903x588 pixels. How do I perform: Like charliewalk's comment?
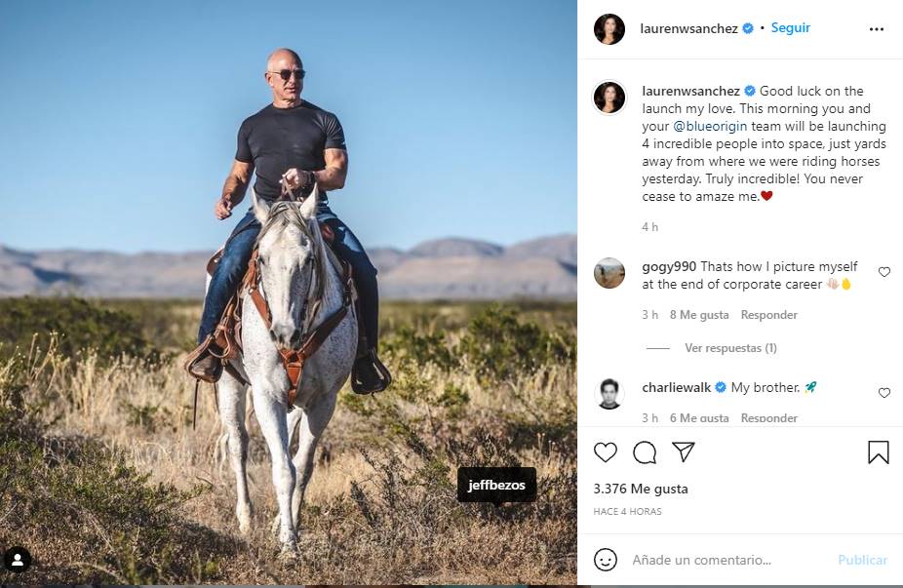click(x=884, y=393)
